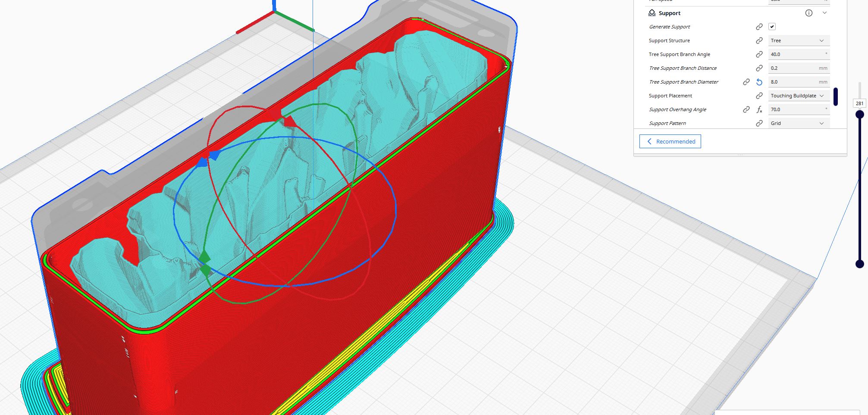
Task: Edit the Support Overhang Angle value field
Action: [x=799, y=109]
